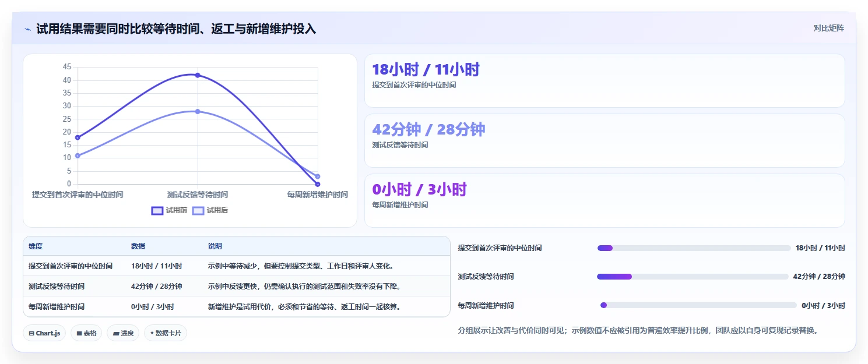Click the 试用后 data point at 3

pos(318,176)
